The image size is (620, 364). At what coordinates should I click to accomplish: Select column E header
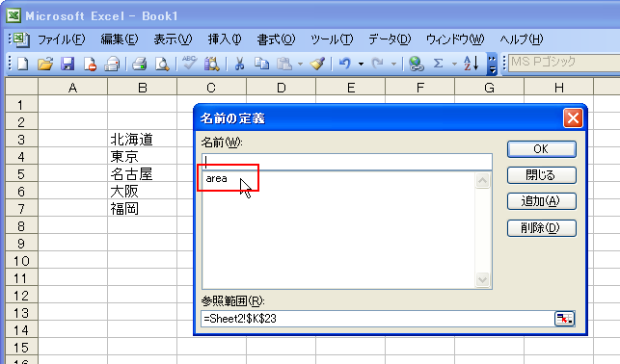351,87
